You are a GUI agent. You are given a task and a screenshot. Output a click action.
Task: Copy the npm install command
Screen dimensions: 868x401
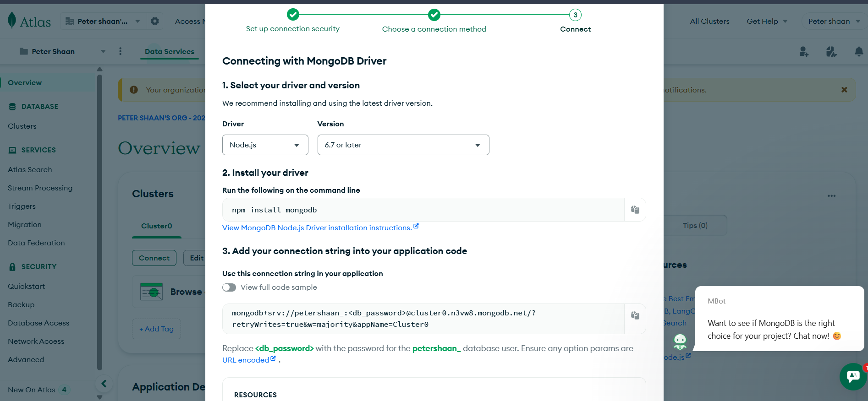(635, 210)
